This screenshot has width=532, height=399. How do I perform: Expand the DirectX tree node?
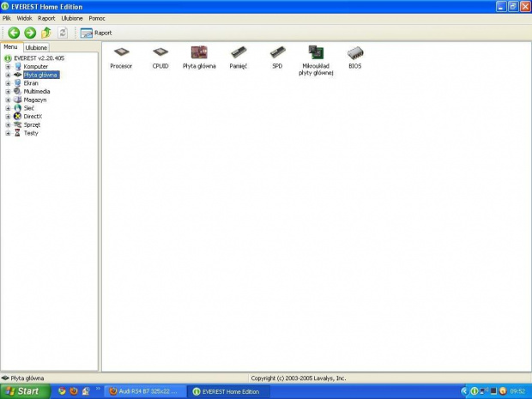(x=8, y=117)
